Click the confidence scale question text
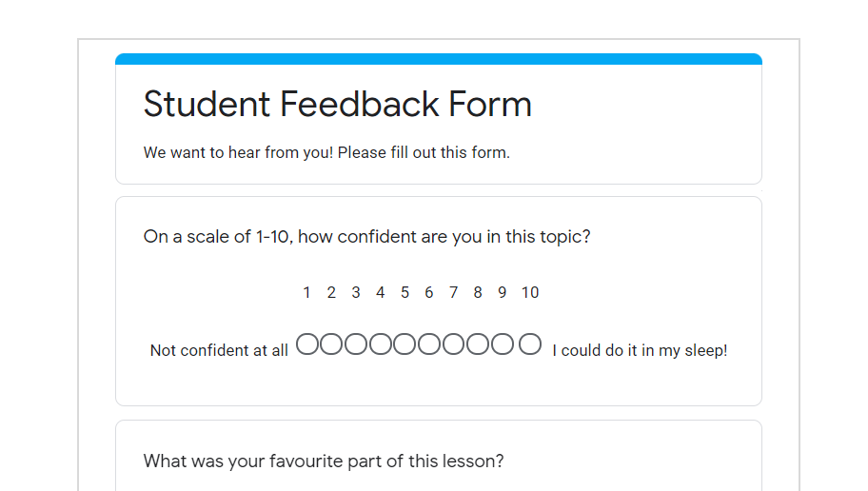Image resolution: width=868 pixels, height=491 pixels. tap(366, 237)
